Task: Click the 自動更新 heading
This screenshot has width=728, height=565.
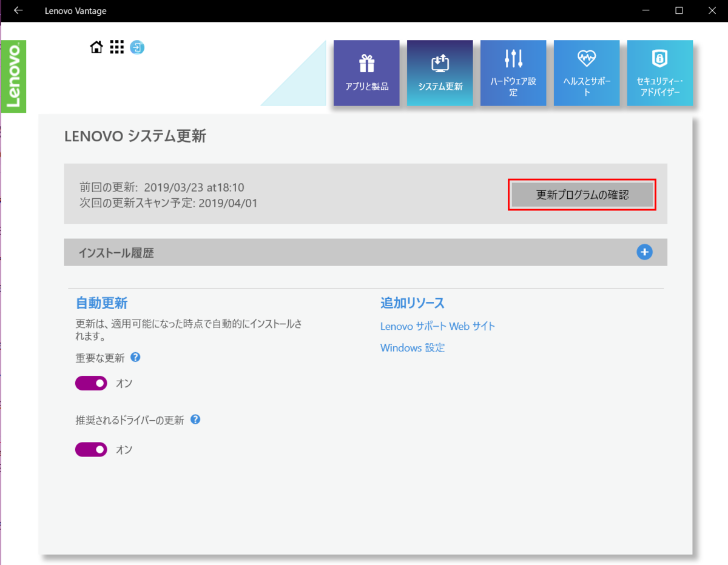Action: pyautogui.click(x=101, y=303)
